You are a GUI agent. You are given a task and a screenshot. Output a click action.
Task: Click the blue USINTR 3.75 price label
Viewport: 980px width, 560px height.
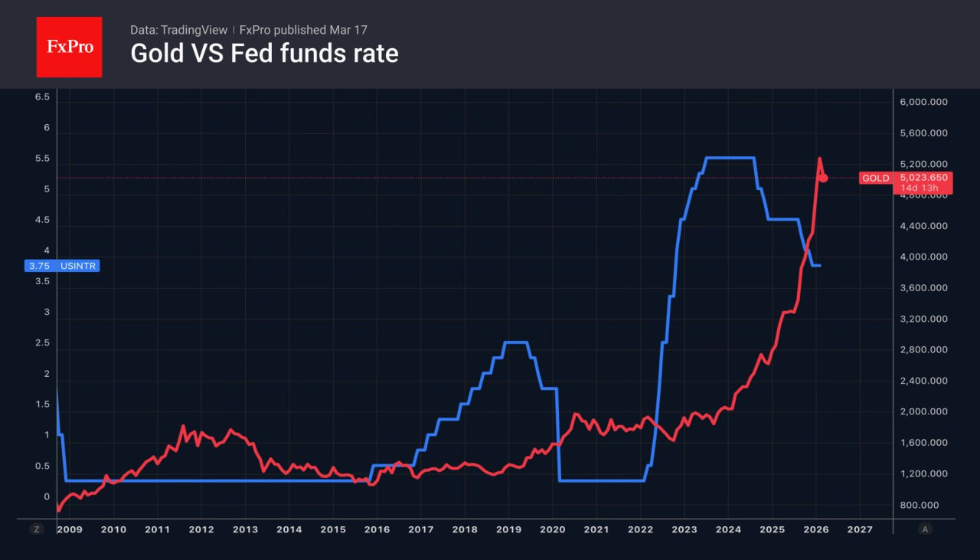coord(62,266)
